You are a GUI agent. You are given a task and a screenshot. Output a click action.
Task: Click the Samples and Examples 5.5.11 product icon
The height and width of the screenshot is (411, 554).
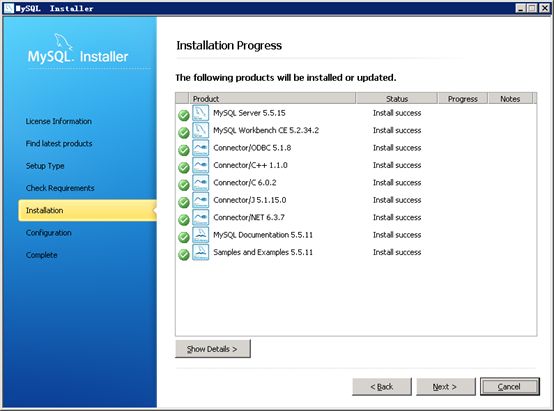(x=200, y=252)
